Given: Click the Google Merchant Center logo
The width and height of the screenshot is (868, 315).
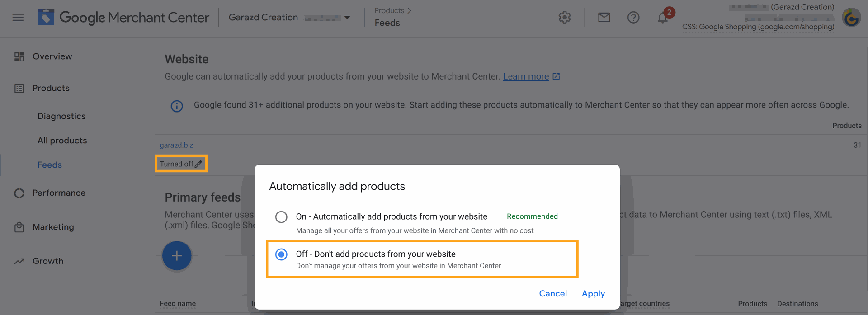Looking at the screenshot, I should click(x=123, y=18).
